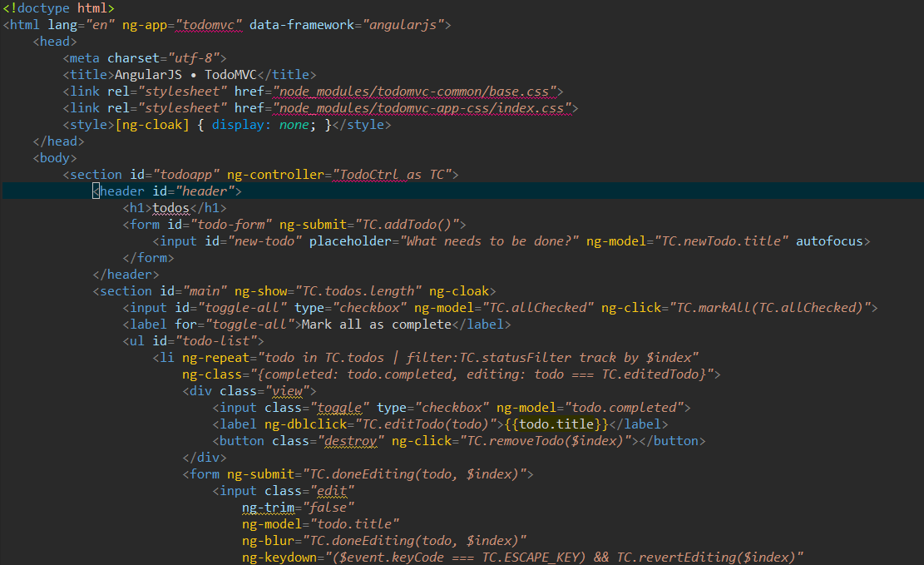924x565 pixels.
Task: Click ng-model="todo.completed" attribute
Action: tap(590, 408)
